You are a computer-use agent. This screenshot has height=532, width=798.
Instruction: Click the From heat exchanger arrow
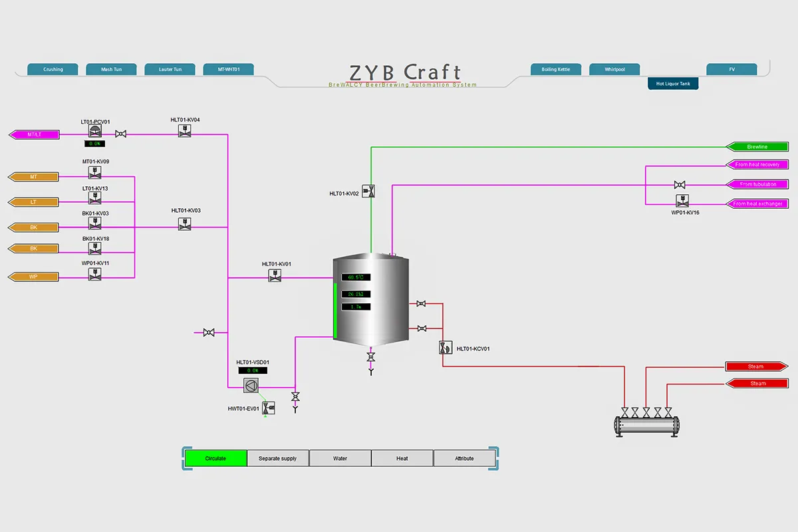[757, 203]
